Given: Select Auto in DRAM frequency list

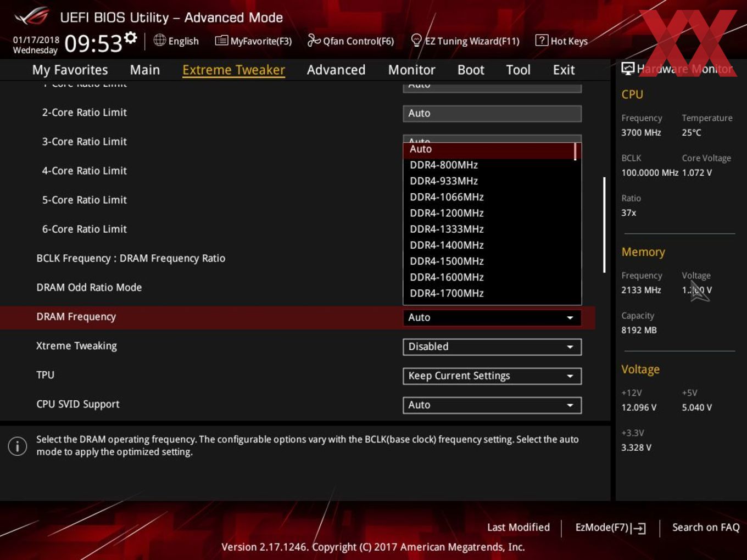Looking at the screenshot, I should (x=489, y=149).
